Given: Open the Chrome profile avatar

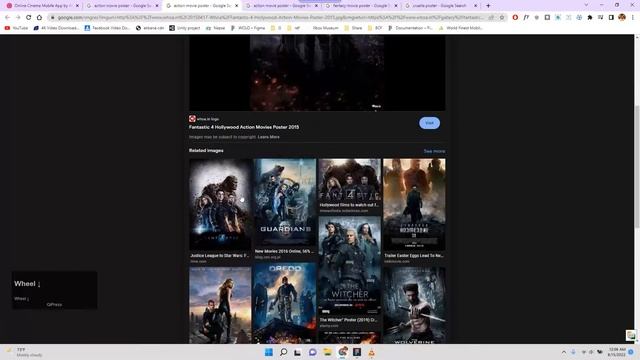Looking at the screenshot, I should pyautogui.click(x=622, y=17).
